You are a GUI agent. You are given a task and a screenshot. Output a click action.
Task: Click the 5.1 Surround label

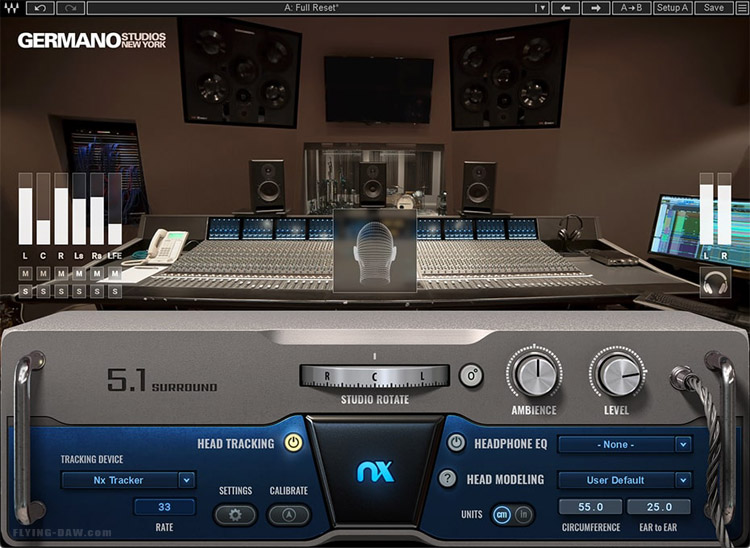coord(162,380)
